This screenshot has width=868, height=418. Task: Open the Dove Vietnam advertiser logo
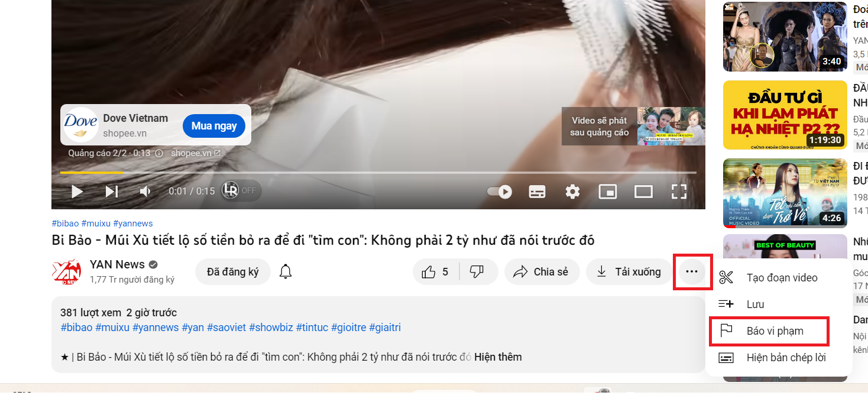(x=80, y=125)
